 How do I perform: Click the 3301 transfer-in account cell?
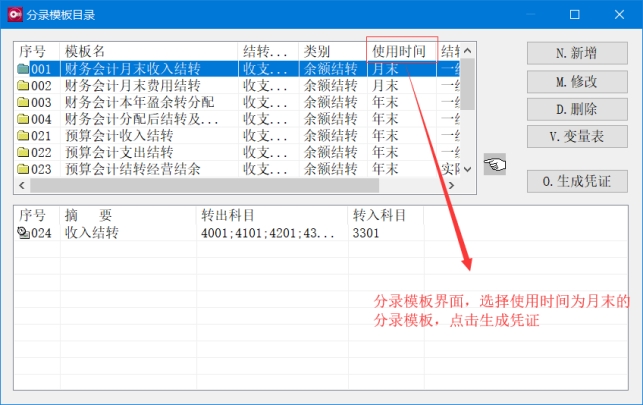[x=366, y=233]
